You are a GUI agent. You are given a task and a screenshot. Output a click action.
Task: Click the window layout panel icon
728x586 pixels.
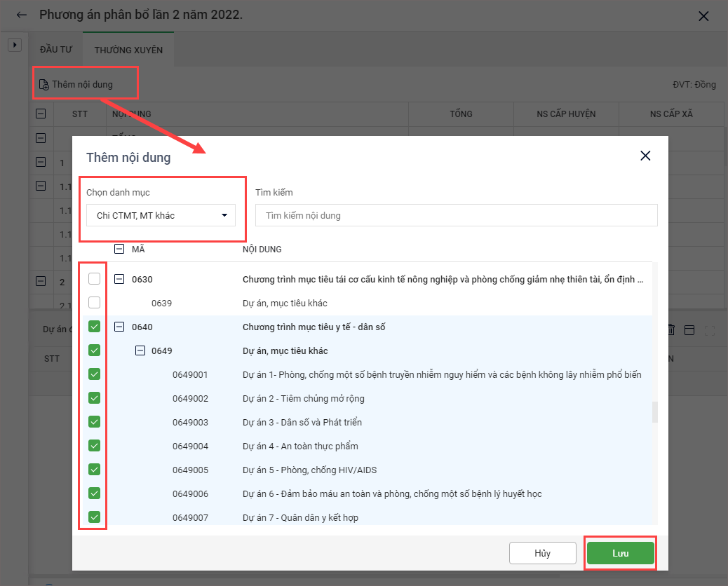pos(689,329)
